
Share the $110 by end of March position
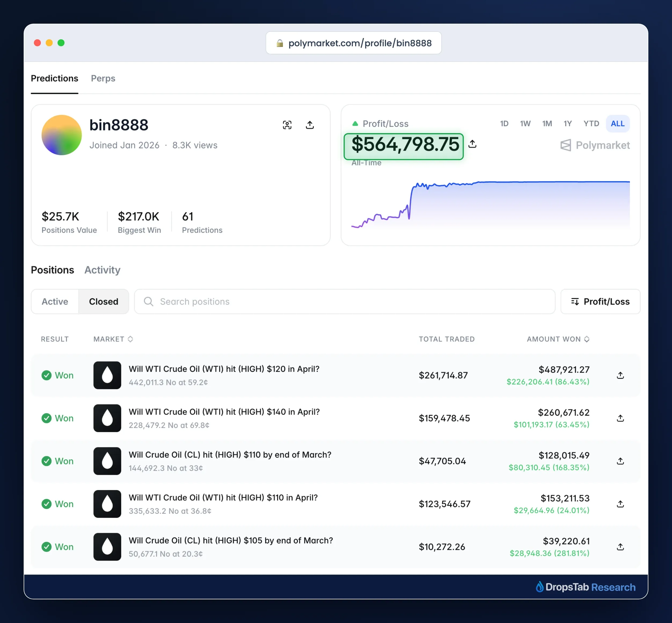coord(620,461)
